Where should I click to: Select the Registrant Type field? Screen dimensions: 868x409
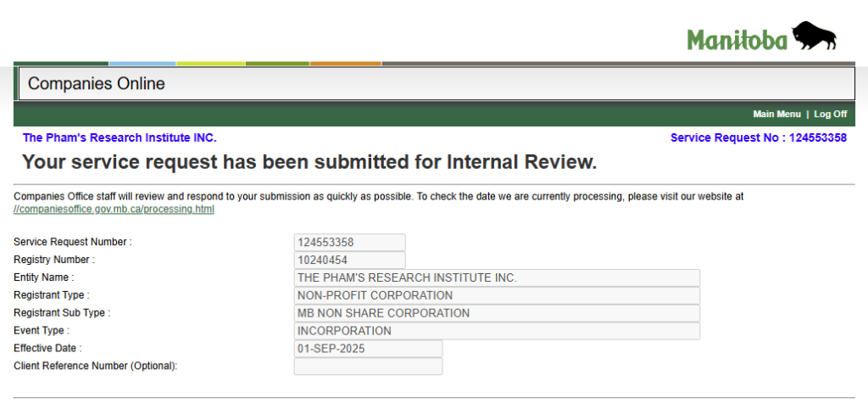pyautogui.click(x=497, y=296)
